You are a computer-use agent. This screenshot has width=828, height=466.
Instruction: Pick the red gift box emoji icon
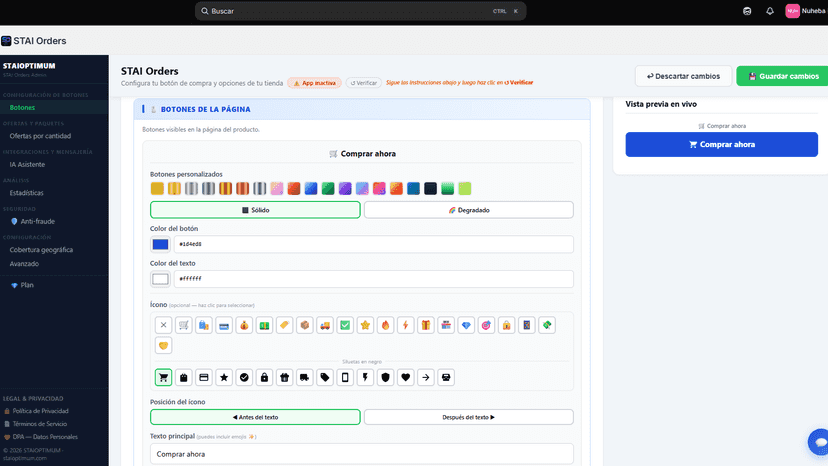coord(426,325)
